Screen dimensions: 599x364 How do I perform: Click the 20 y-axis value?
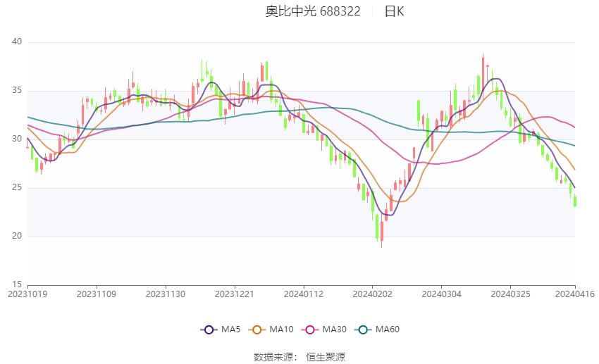17,236
